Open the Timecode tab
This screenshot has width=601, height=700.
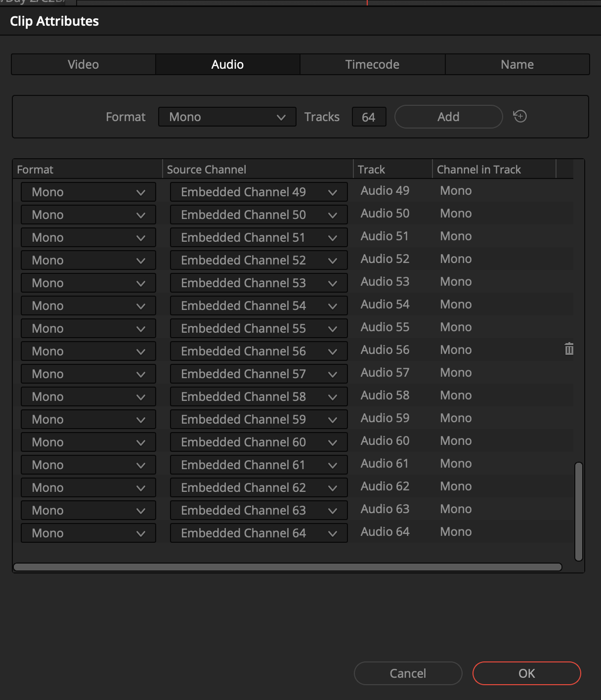tap(372, 65)
